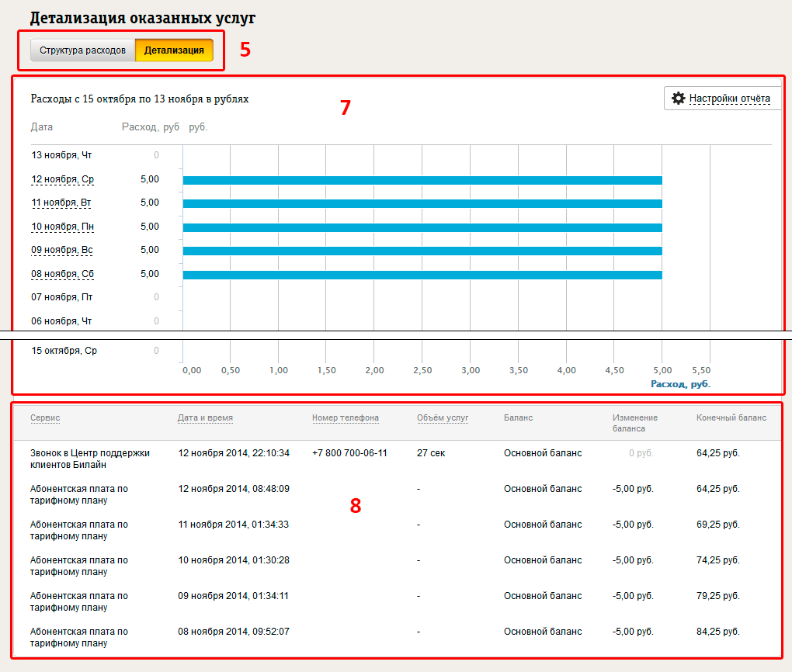The width and height of the screenshot is (792, 672).
Task: Click the blue chart bar for 12 ноября
Action: pos(422,180)
